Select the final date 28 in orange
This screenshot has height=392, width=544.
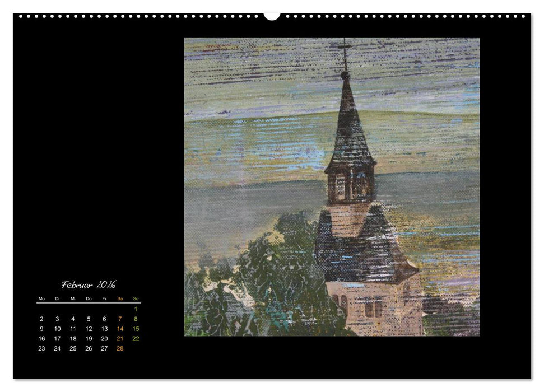click(x=119, y=348)
